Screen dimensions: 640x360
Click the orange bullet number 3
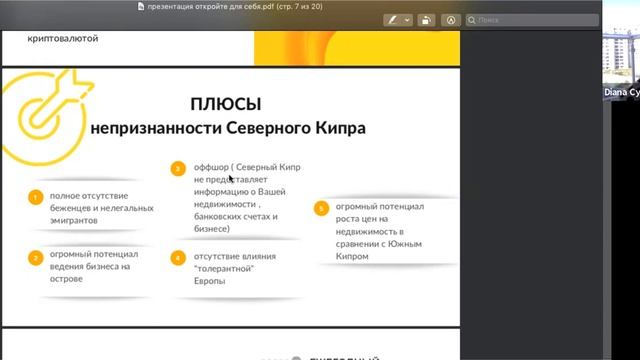[178, 169]
